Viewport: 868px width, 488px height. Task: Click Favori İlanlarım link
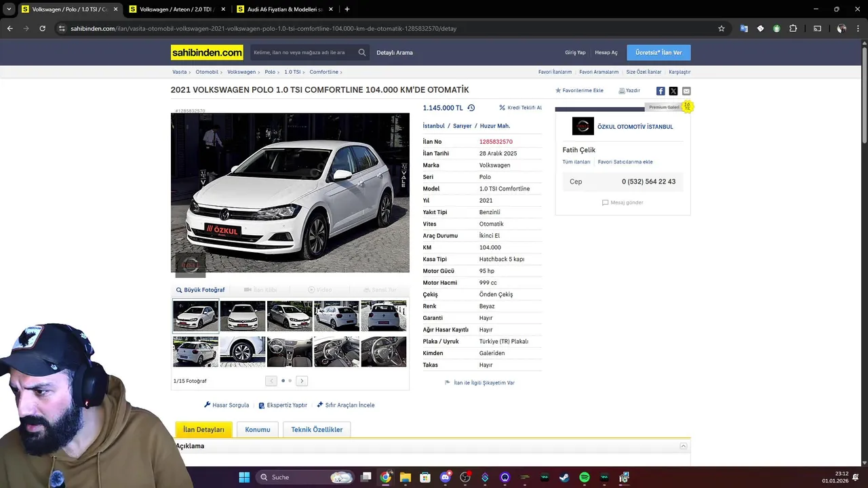pos(555,72)
